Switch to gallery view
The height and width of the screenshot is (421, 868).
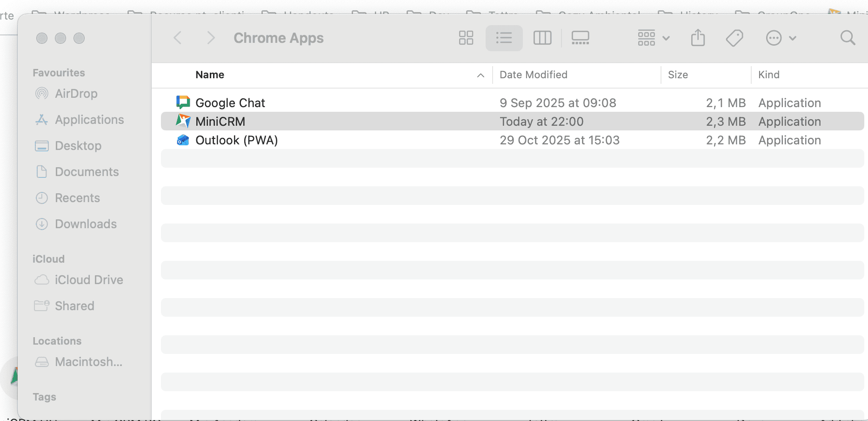pos(580,38)
